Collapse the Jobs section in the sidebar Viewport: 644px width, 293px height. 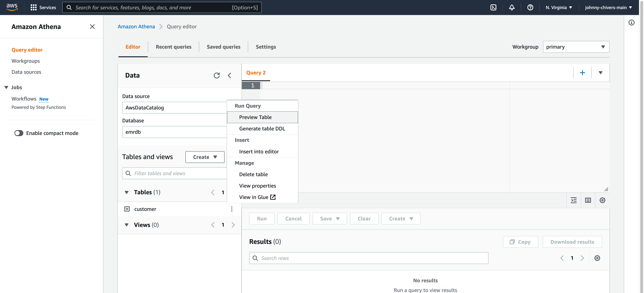tap(6, 87)
